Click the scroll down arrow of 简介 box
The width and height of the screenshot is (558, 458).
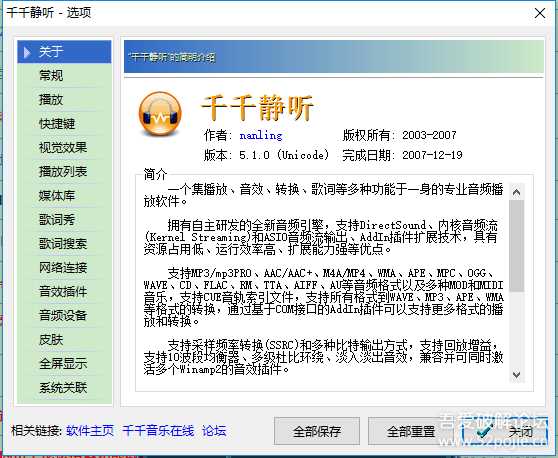[x=517, y=374]
